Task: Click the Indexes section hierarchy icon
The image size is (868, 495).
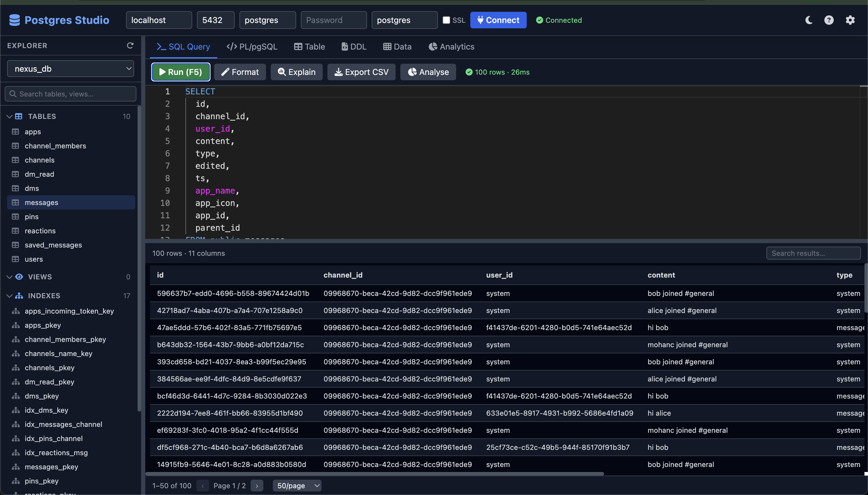Action: point(19,295)
